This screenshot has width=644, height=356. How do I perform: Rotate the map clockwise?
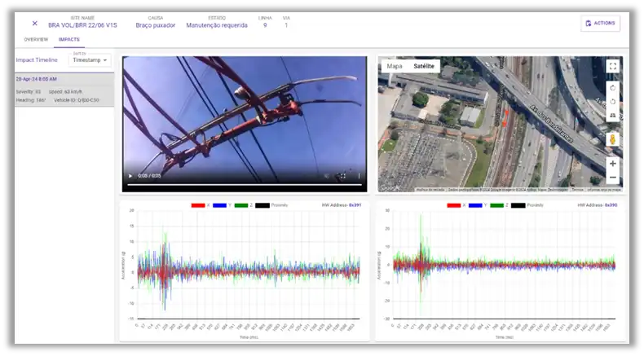(x=612, y=88)
